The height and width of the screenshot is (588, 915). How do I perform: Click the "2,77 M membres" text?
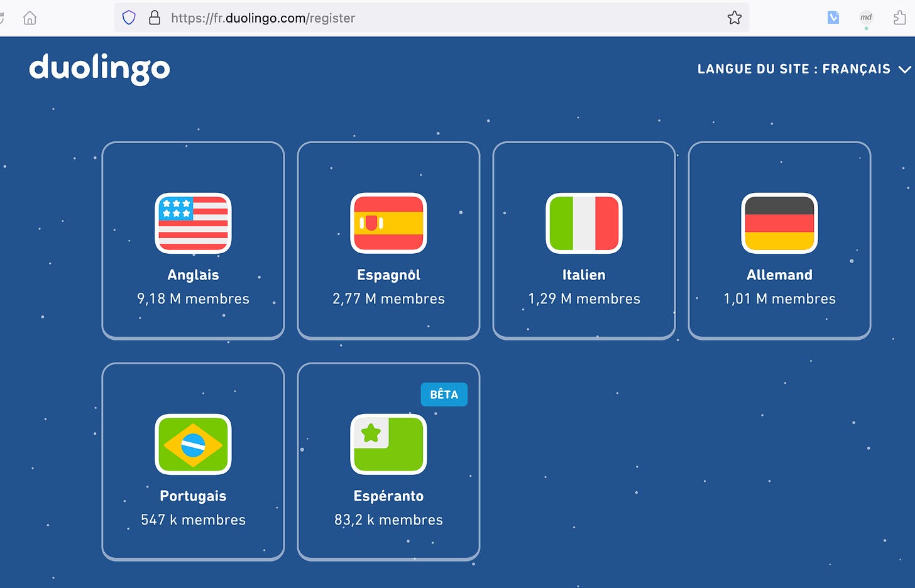pos(388,298)
